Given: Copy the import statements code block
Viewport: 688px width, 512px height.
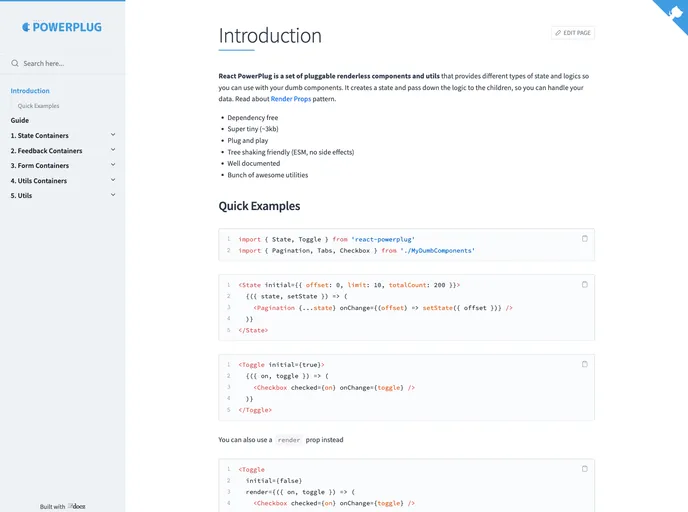Looking at the screenshot, I should coord(584,239).
